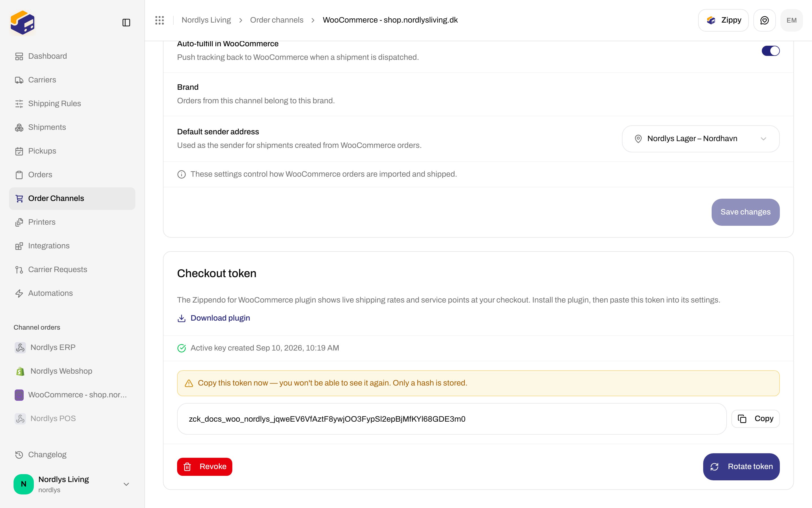Click the 'Copy this token now' warning text

tap(332, 383)
